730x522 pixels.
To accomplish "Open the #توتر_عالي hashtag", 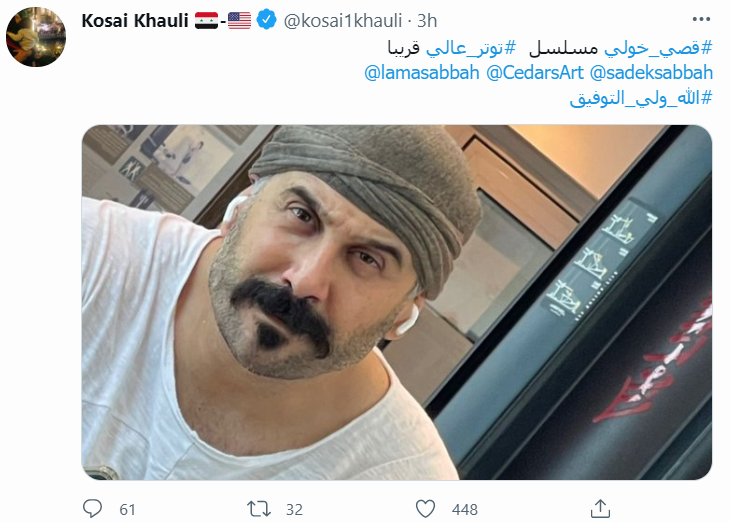I will (471, 47).
